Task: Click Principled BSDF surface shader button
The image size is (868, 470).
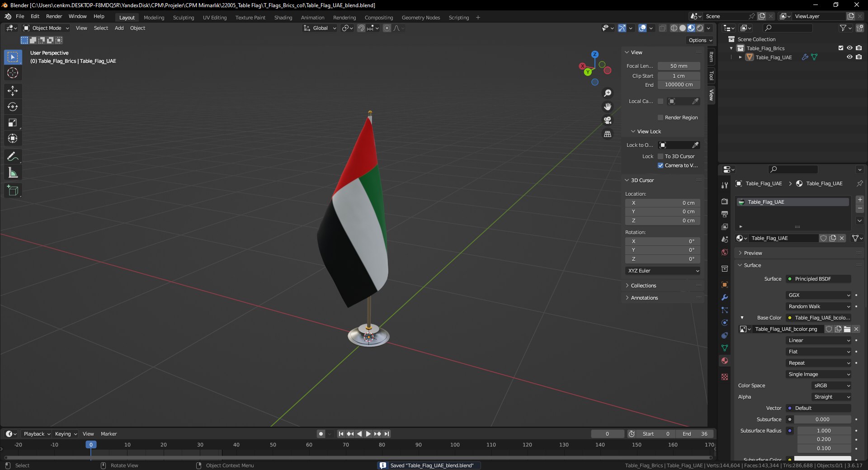Action: pos(819,279)
